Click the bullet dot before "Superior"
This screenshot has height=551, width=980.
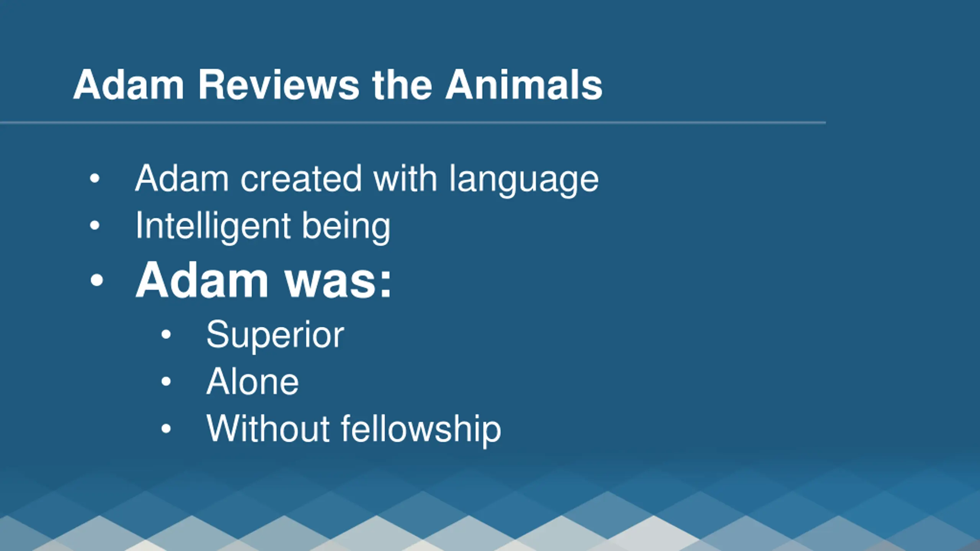[166, 334]
